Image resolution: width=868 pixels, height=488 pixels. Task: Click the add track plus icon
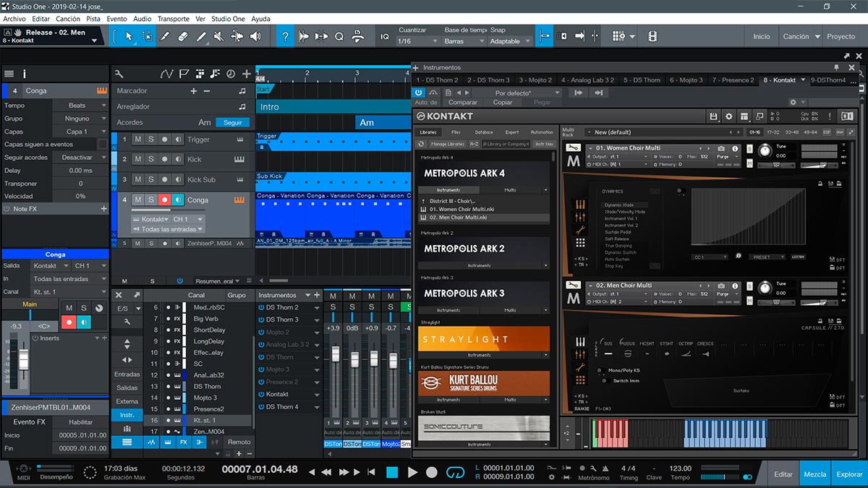click(247, 74)
